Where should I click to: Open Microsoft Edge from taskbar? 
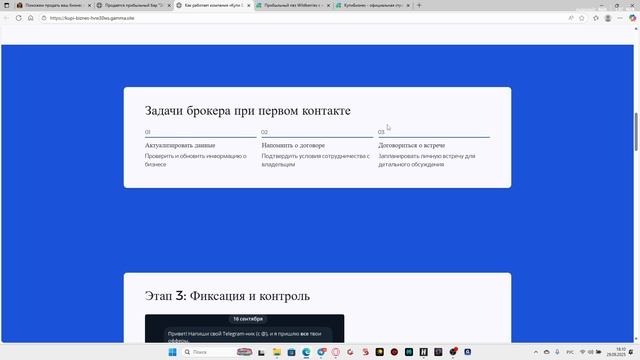pos(306,352)
